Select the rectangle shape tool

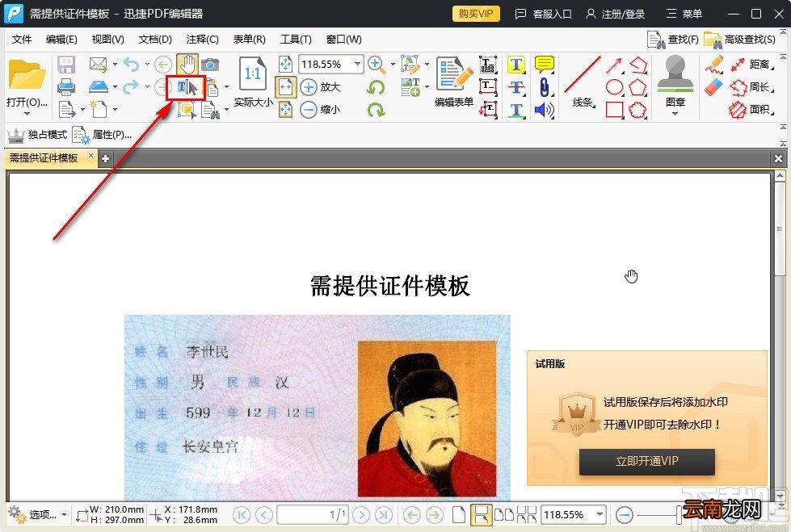click(x=614, y=110)
